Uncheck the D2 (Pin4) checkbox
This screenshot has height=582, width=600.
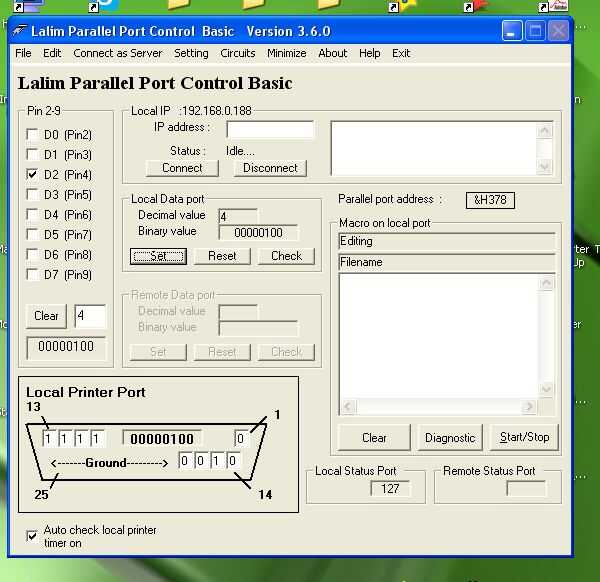(x=32, y=174)
